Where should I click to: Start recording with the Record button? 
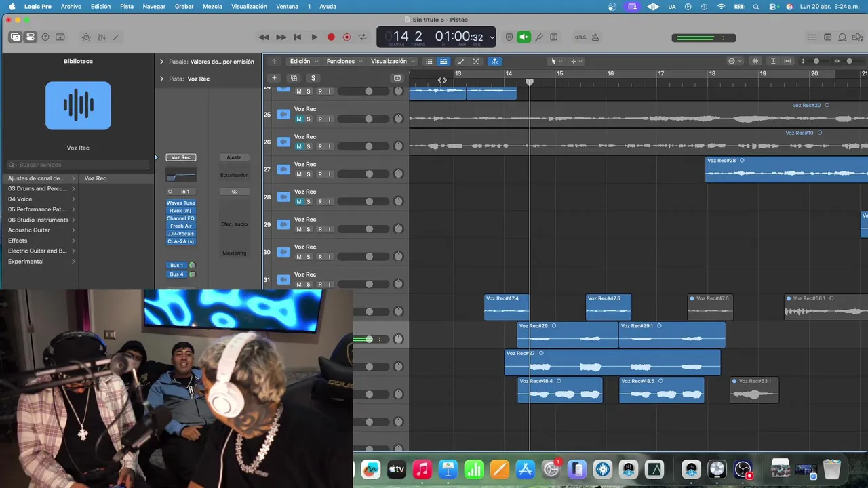pos(331,37)
